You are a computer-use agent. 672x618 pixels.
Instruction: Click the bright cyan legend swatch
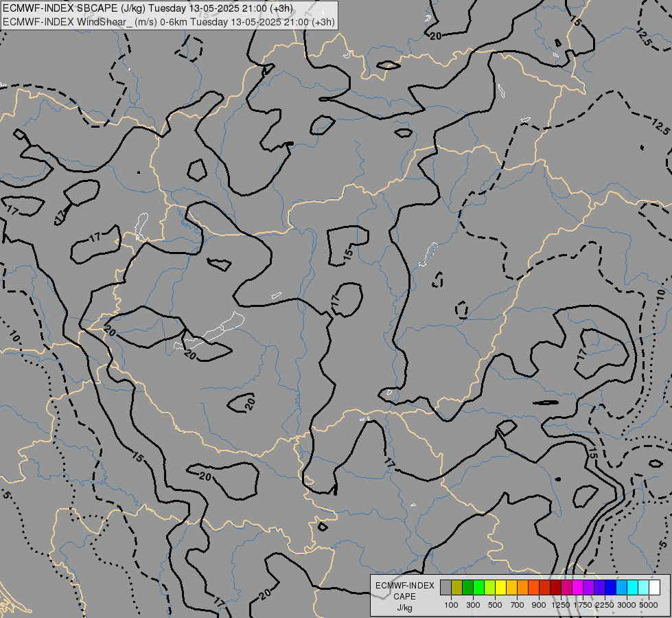click(x=633, y=587)
